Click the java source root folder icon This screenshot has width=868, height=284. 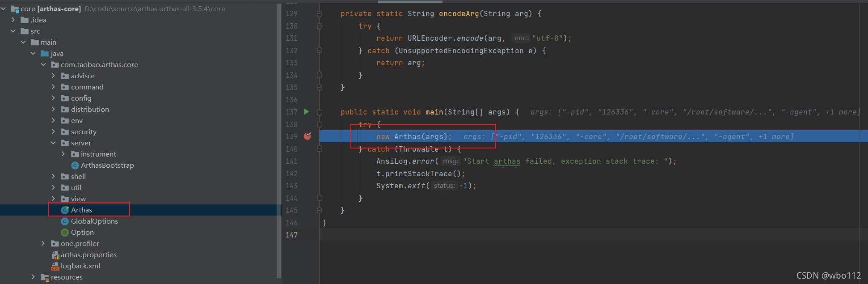coord(45,54)
